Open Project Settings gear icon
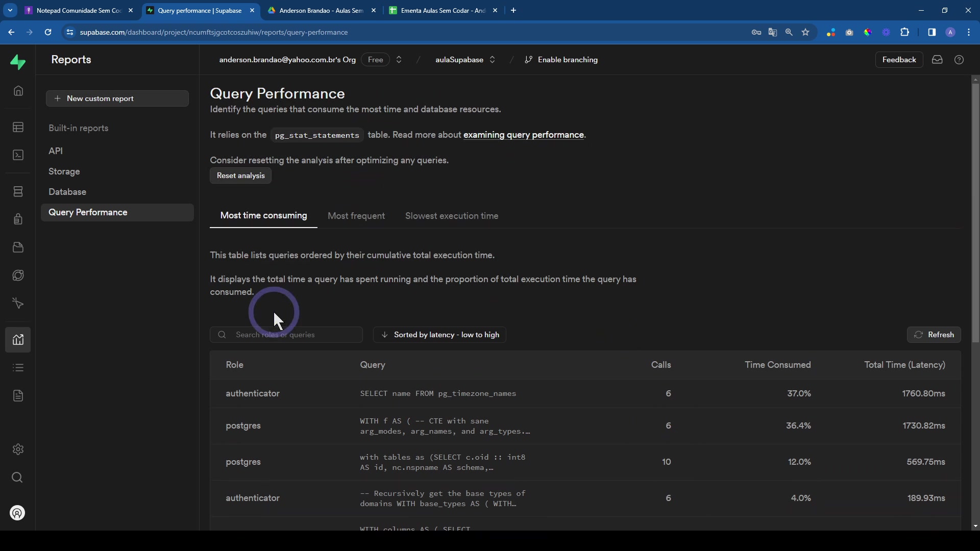 (x=18, y=449)
